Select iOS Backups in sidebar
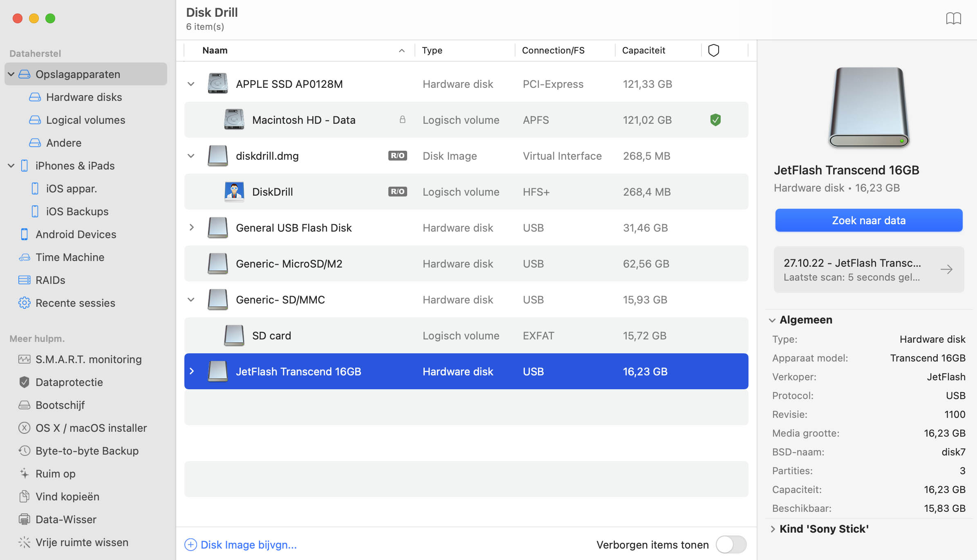 [x=69, y=211]
